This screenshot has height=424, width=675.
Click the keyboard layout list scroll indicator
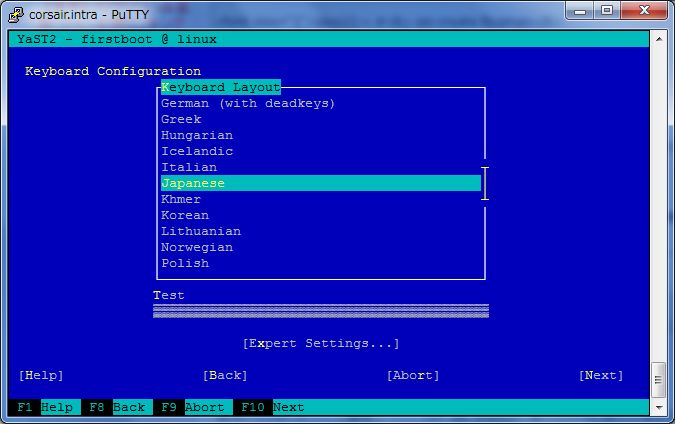[x=485, y=183]
